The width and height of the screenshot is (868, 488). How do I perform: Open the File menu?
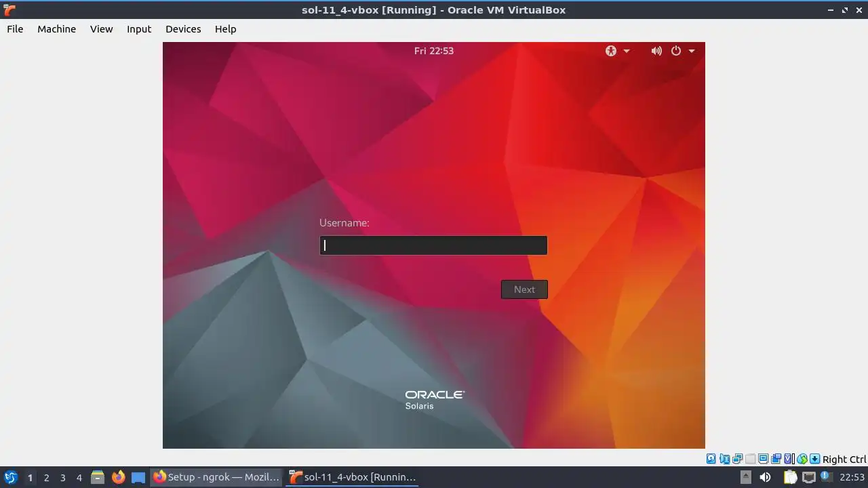(15, 29)
